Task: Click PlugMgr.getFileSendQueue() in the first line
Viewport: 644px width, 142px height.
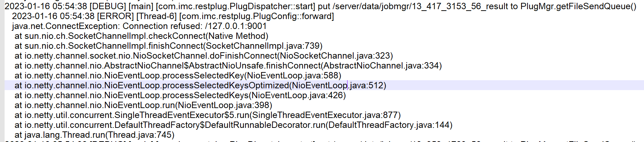Action: click(578, 6)
